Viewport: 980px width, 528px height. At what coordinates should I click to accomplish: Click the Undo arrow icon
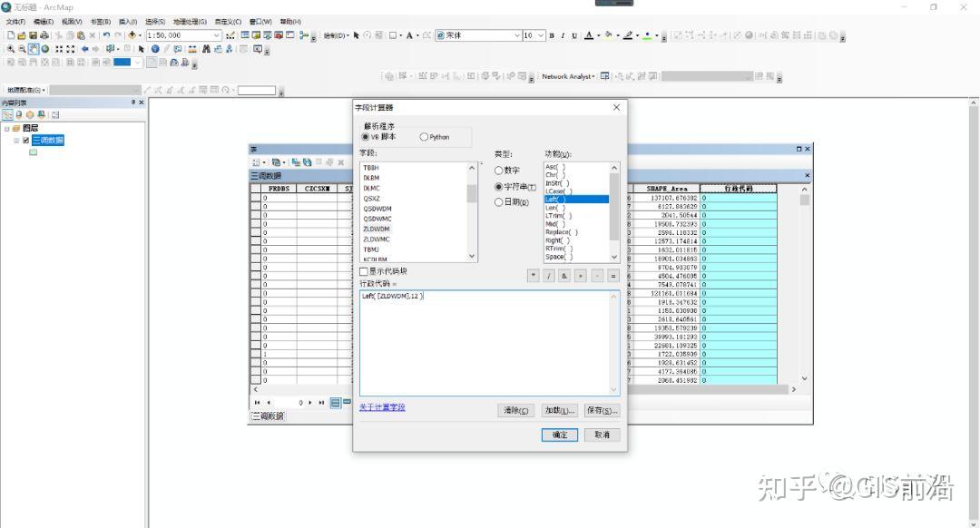pos(106,35)
